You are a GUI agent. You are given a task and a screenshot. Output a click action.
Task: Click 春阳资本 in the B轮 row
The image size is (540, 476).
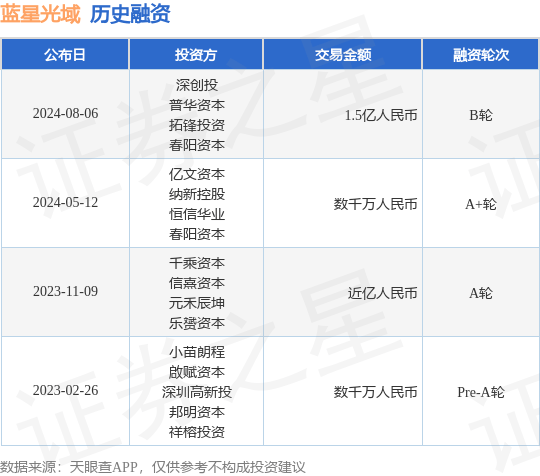click(197, 145)
